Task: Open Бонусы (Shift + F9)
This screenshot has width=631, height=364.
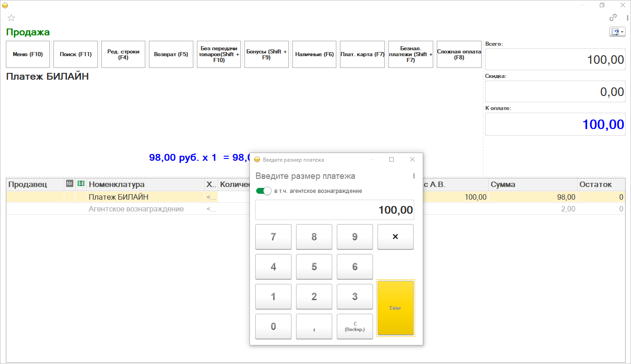Action: [x=267, y=54]
